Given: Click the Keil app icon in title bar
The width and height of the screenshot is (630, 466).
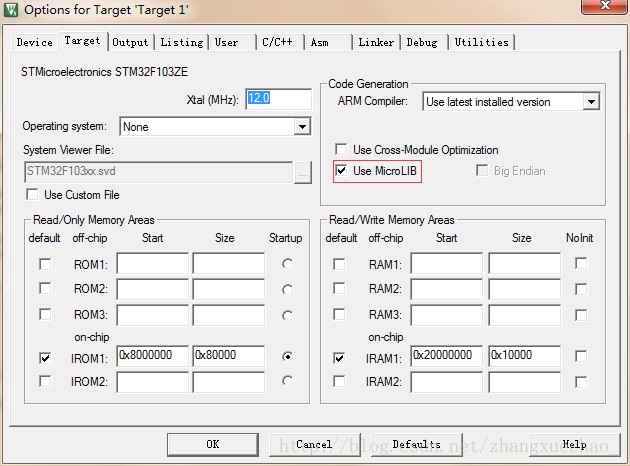Looking at the screenshot, I should [11, 10].
